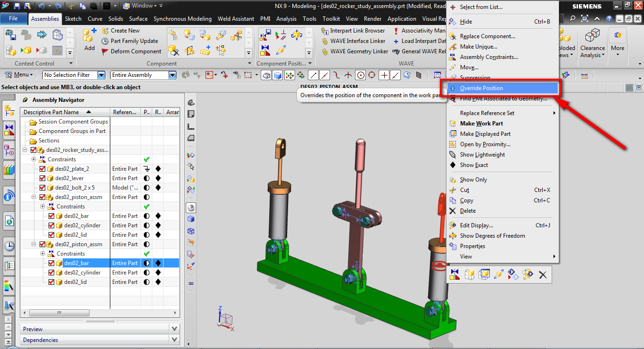Click the Assembly Constraints icon in ribbon
Viewport: 644px width, 349px height.
coord(265,50)
